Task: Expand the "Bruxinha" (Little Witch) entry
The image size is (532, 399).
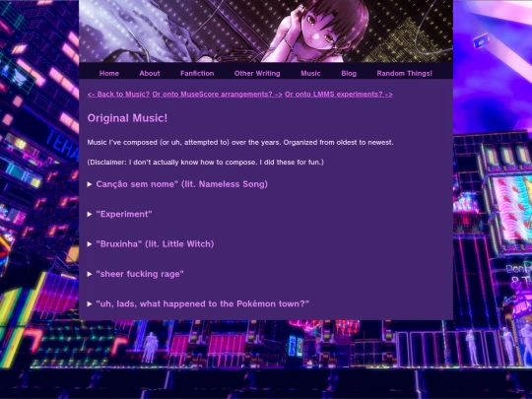Action: (x=151, y=244)
